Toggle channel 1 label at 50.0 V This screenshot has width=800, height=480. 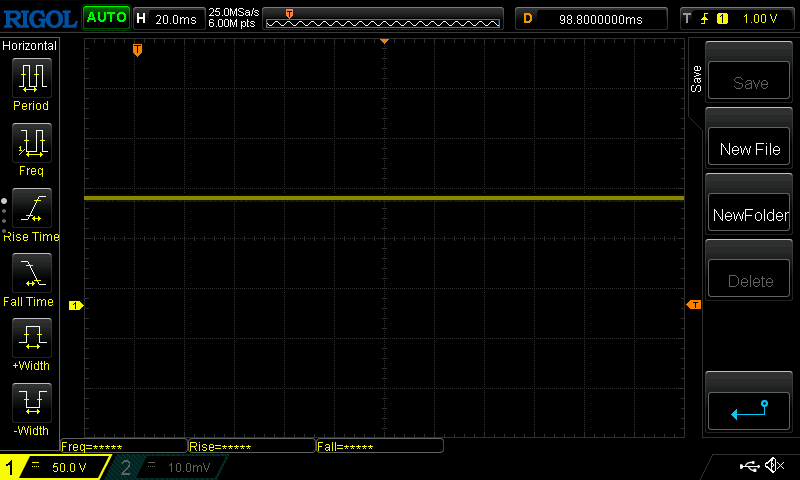click(55, 467)
